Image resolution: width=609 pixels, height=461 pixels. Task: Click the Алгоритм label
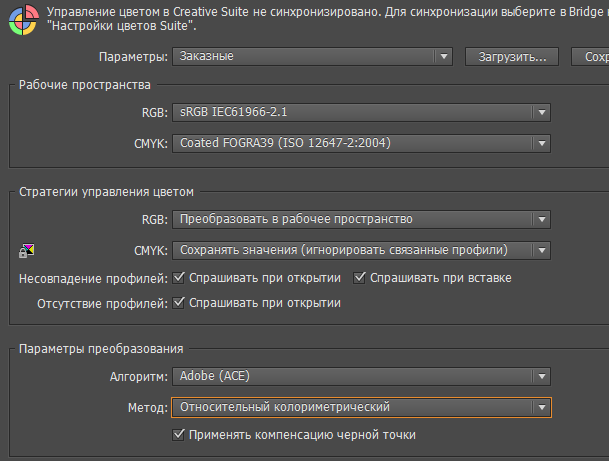click(x=139, y=377)
